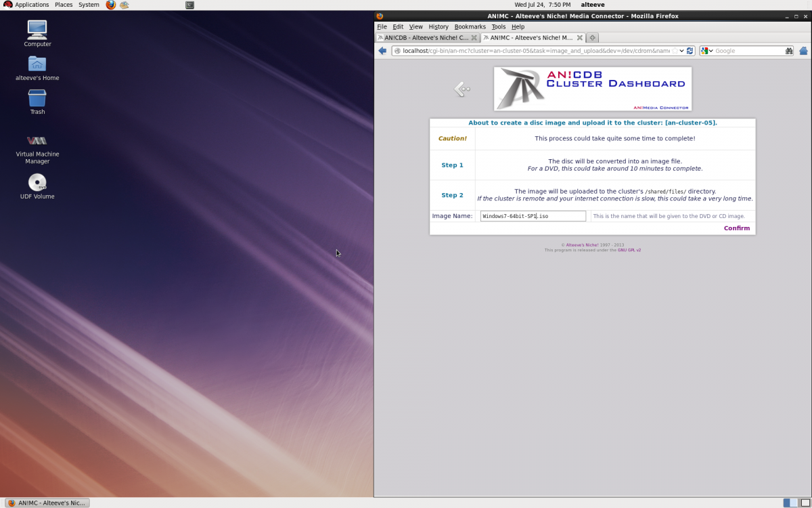Open the alteeve user menu in panel
Screen dimensions: 812x508
(593, 5)
